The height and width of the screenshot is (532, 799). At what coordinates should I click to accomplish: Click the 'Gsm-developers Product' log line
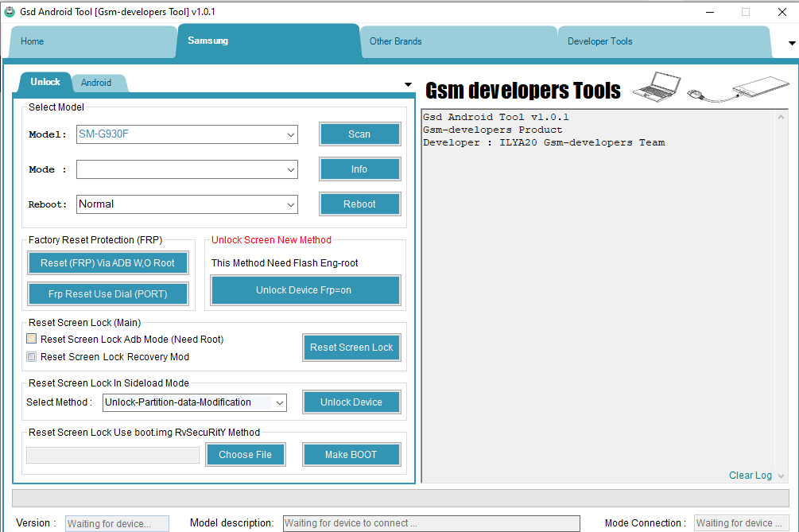[492, 130]
